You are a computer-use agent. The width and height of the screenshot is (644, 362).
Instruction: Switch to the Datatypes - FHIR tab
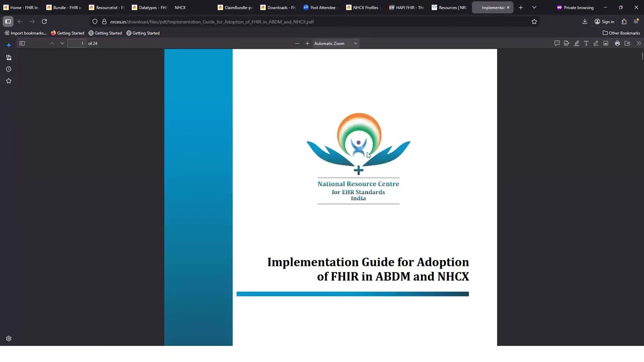click(149, 8)
